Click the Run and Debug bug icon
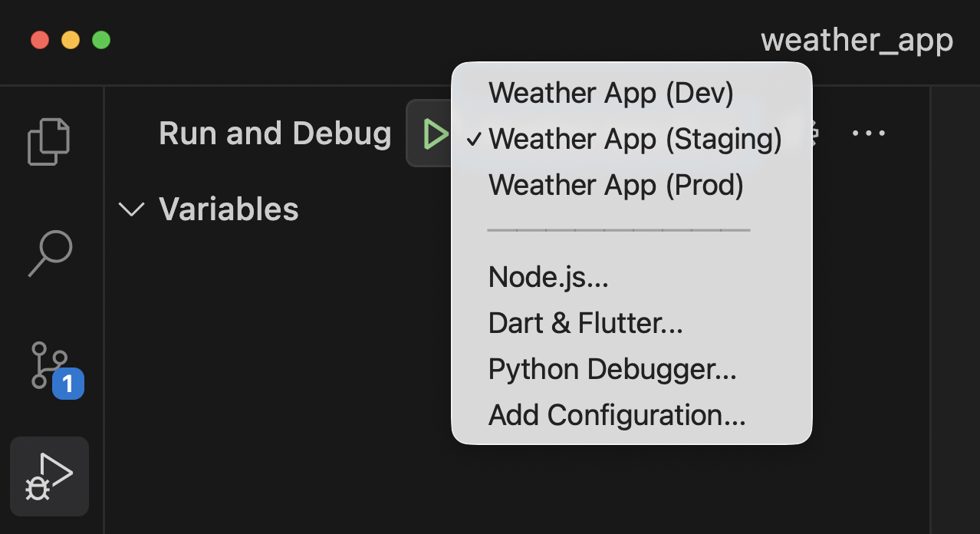This screenshot has height=534, width=980. [50, 476]
